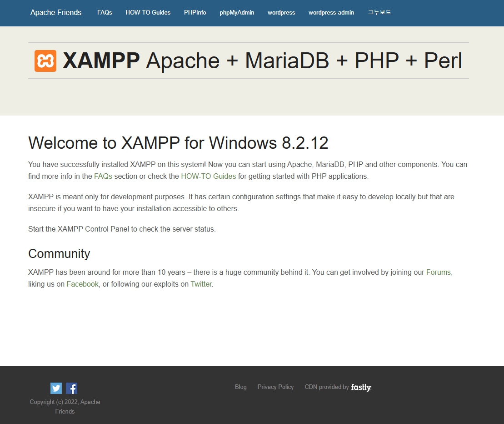Click the 'Welcome to XAMPP for Windows 8.2.12' heading
The image size is (504, 424).
[x=179, y=143]
